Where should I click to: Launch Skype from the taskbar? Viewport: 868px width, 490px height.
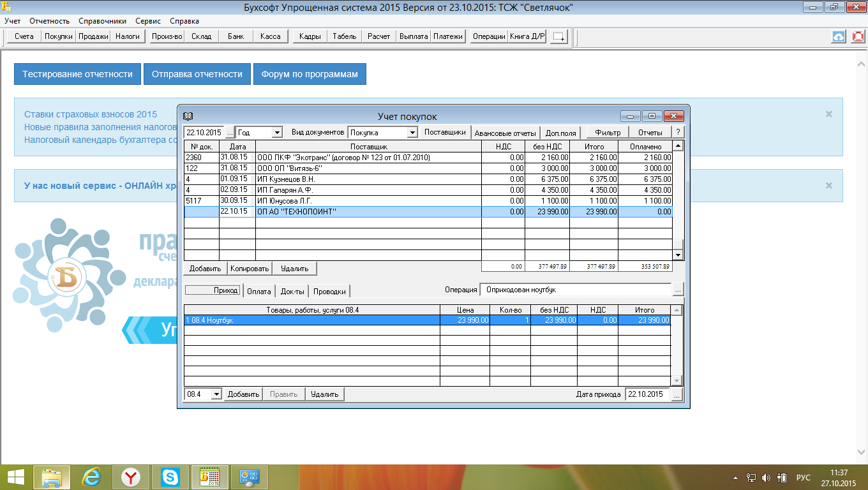[170, 477]
